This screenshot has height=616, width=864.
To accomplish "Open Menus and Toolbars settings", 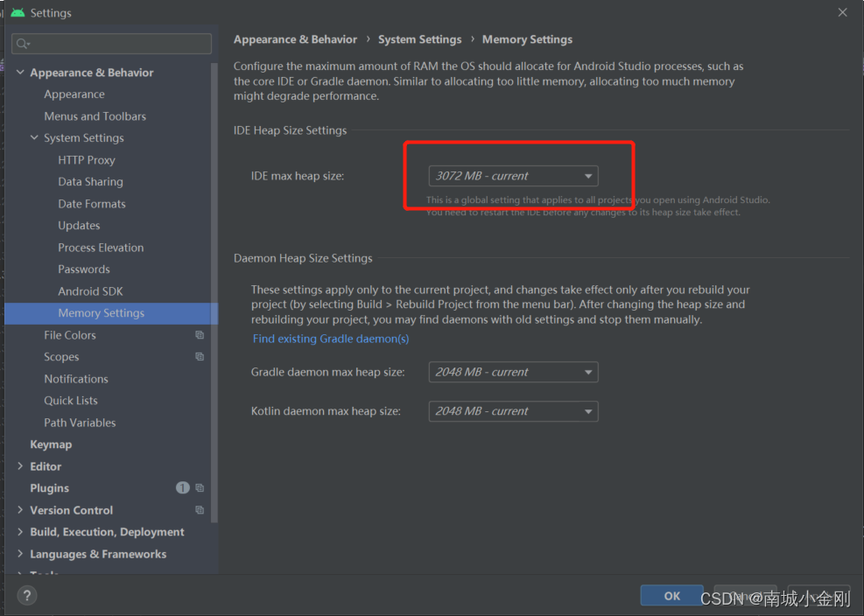I will (x=95, y=116).
